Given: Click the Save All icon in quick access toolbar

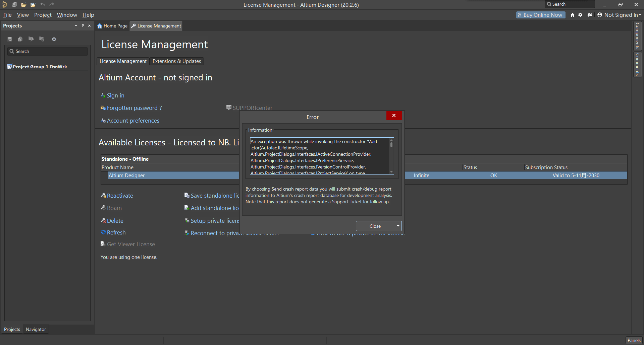Looking at the screenshot, I should click(14, 5).
